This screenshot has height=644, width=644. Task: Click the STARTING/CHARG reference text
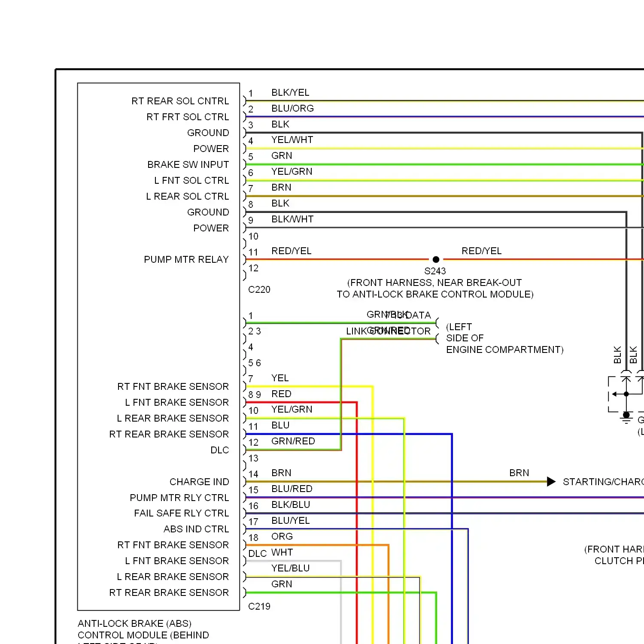[603, 482]
